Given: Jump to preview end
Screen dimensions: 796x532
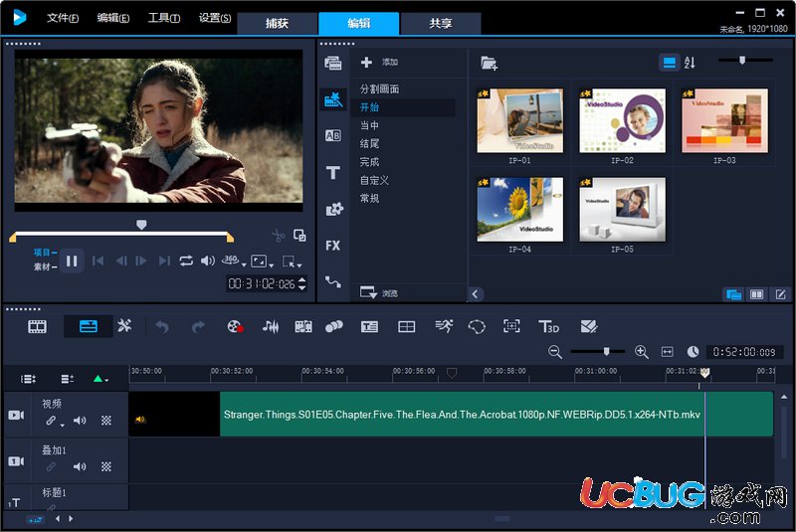Looking at the screenshot, I should (x=164, y=261).
